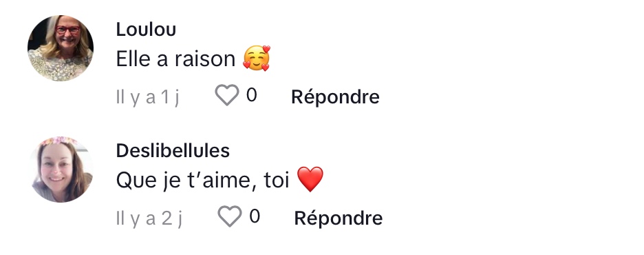Viewport: 644px width, 255px height.
Task: Click the like count on Deslibellules's comment
Action: coord(255,216)
